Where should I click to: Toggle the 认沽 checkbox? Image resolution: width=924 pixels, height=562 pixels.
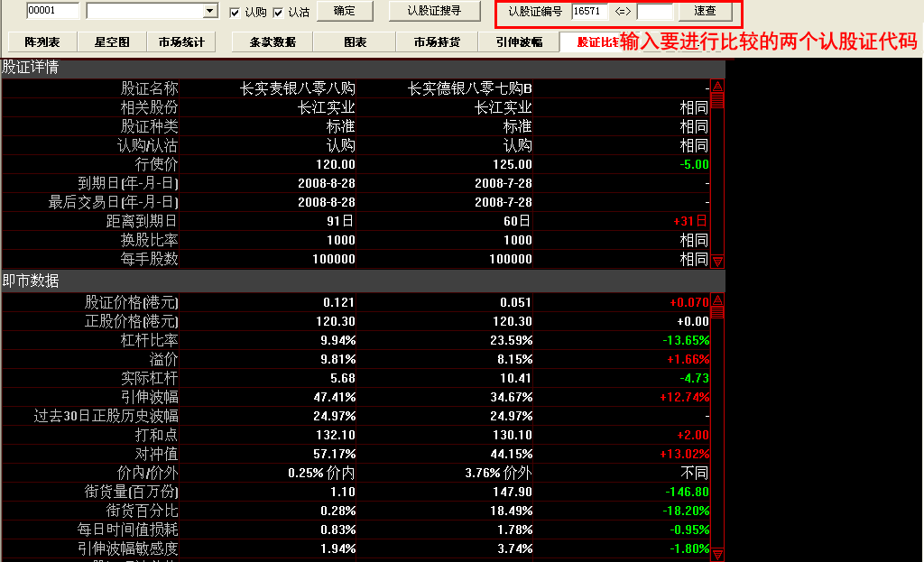[279, 13]
